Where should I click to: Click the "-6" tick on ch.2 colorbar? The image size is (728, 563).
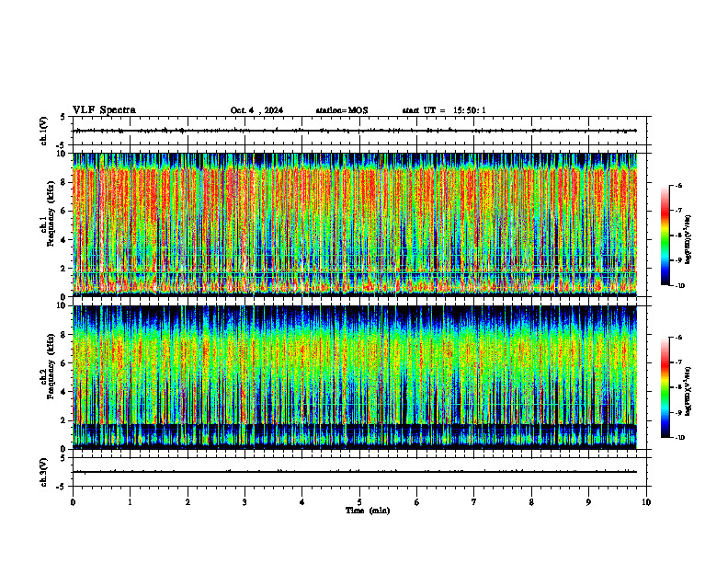click(x=678, y=338)
